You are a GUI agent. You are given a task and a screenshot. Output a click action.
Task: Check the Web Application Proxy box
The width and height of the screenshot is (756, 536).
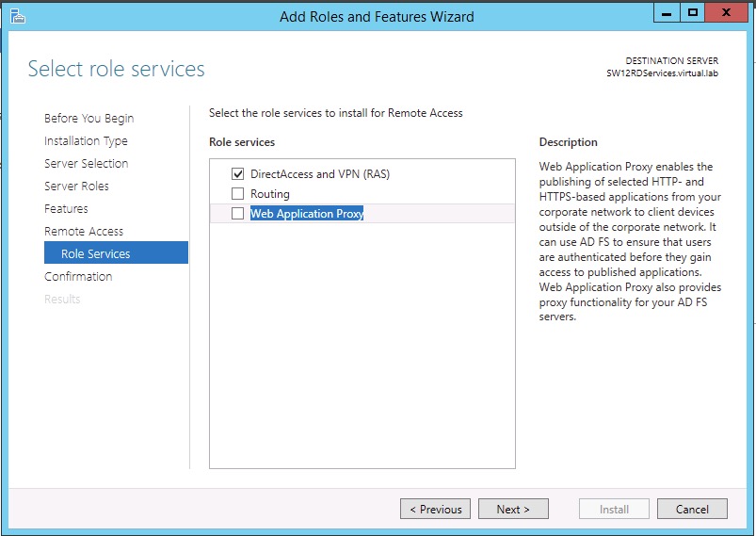pyautogui.click(x=237, y=213)
